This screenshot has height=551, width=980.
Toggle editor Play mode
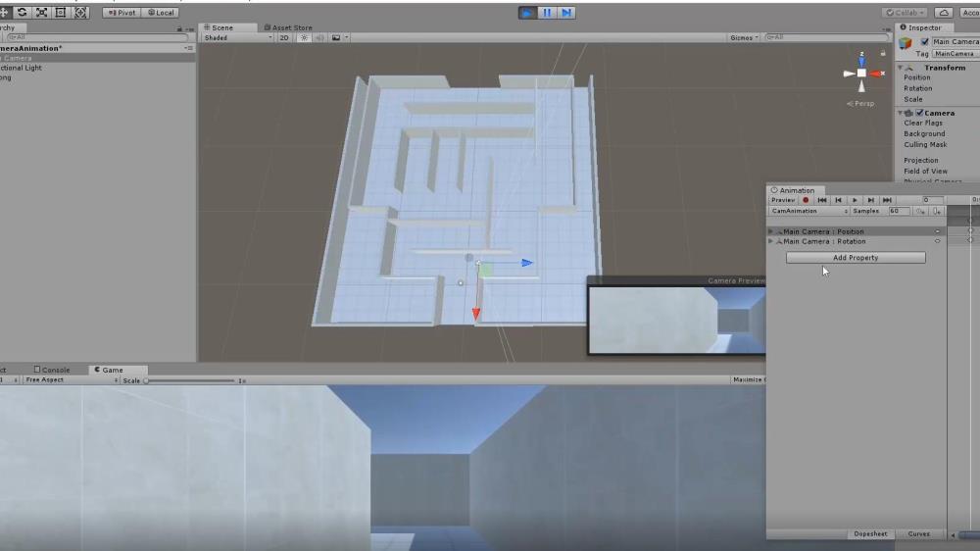pyautogui.click(x=527, y=13)
